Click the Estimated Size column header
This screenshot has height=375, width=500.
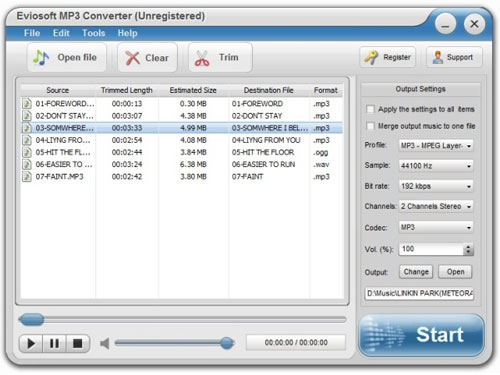[x=193, y=90]
